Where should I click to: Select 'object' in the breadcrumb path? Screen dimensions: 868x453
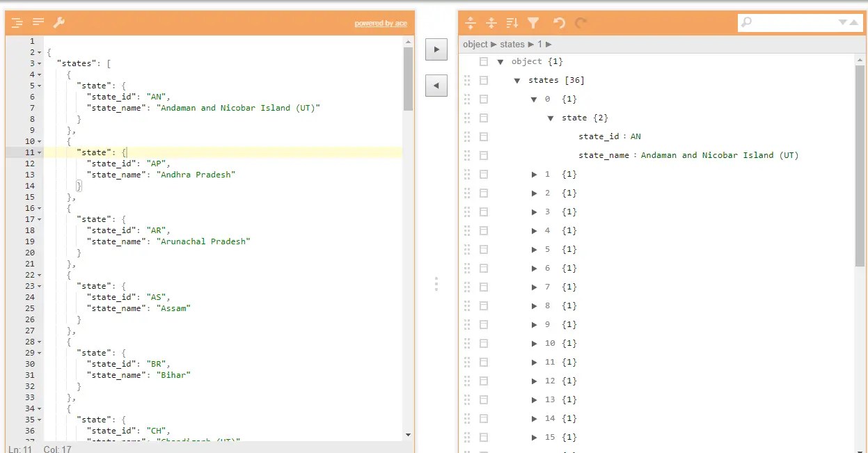(474, 44)
